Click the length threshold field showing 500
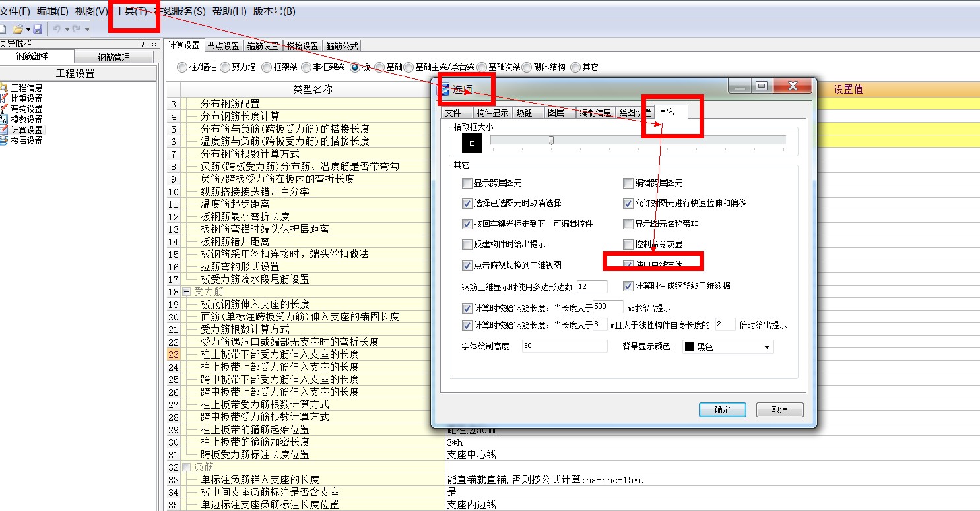 (x=608, y=307)
